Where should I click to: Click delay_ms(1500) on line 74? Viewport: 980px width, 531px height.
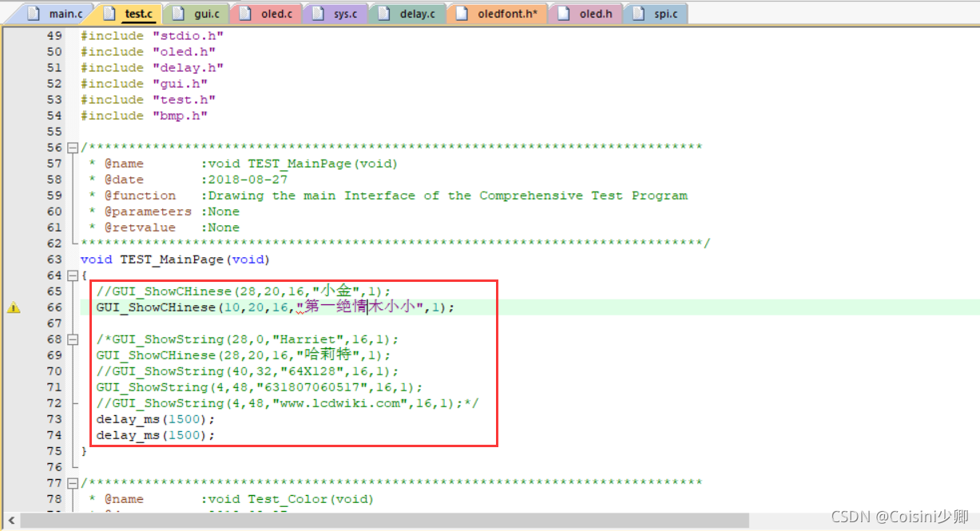pos(156,435)
